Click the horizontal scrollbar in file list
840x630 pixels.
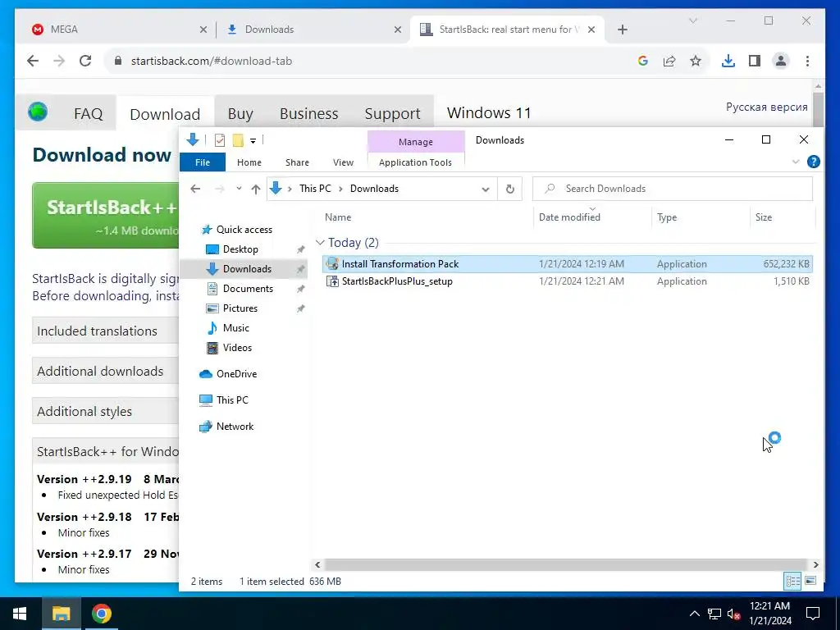[x=566, y=564]
